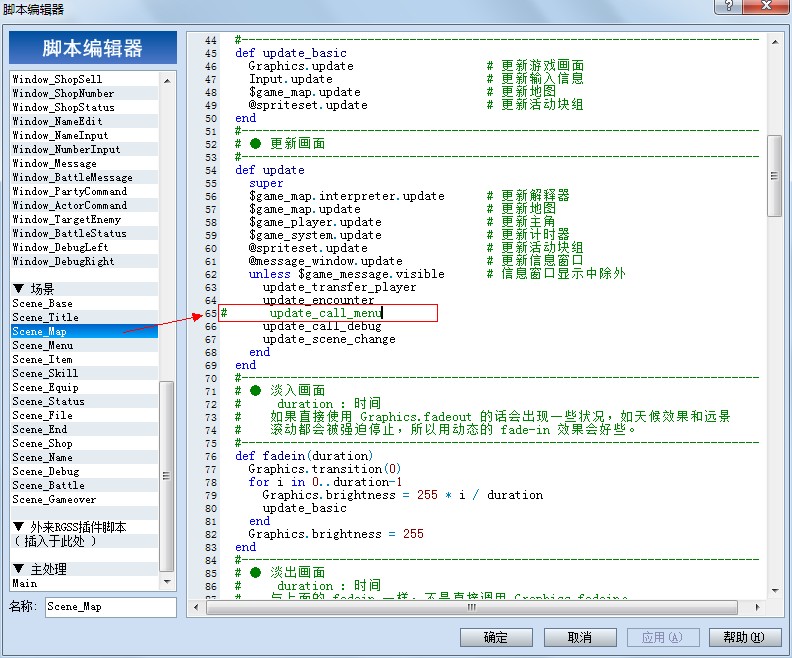Screen dimensions: 792x658
Task: Click update_call_debug on line 66
Action: [322, 326]
